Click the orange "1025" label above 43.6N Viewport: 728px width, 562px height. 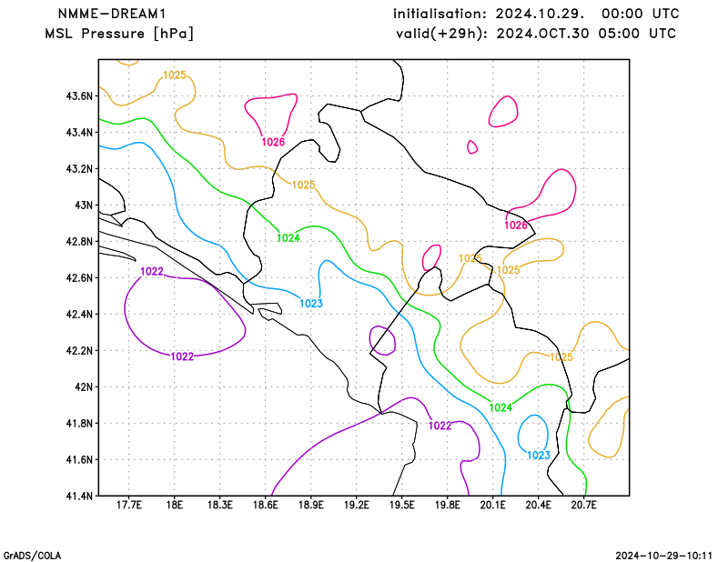[175, 75]
